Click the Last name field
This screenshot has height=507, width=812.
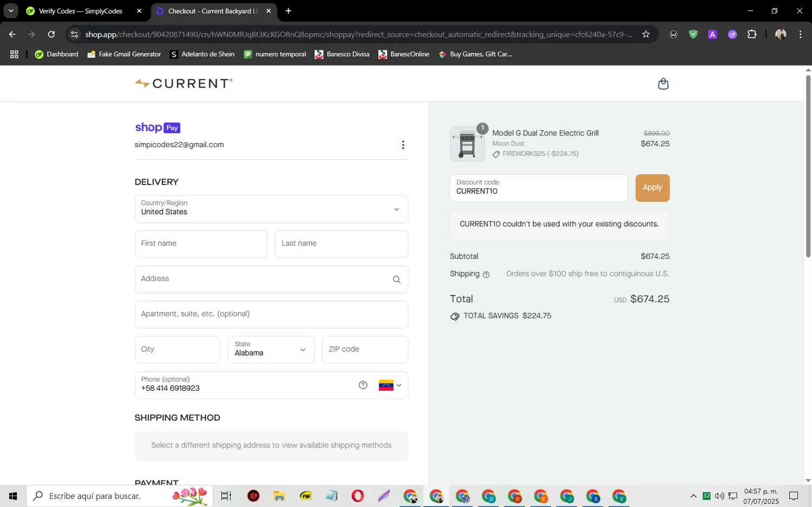click(342, 244)
